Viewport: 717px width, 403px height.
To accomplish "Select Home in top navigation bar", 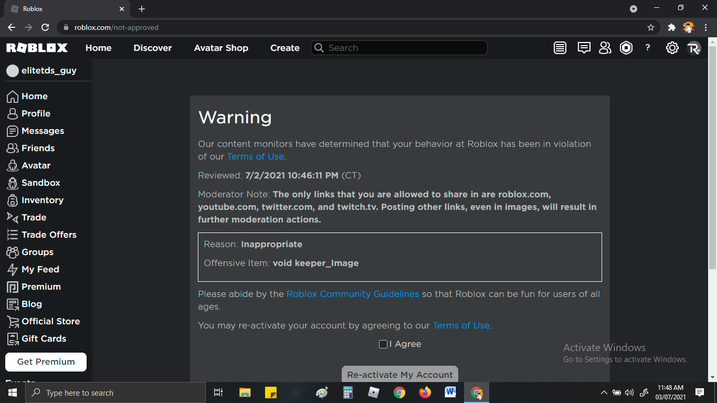I will [x=98, y=48].
